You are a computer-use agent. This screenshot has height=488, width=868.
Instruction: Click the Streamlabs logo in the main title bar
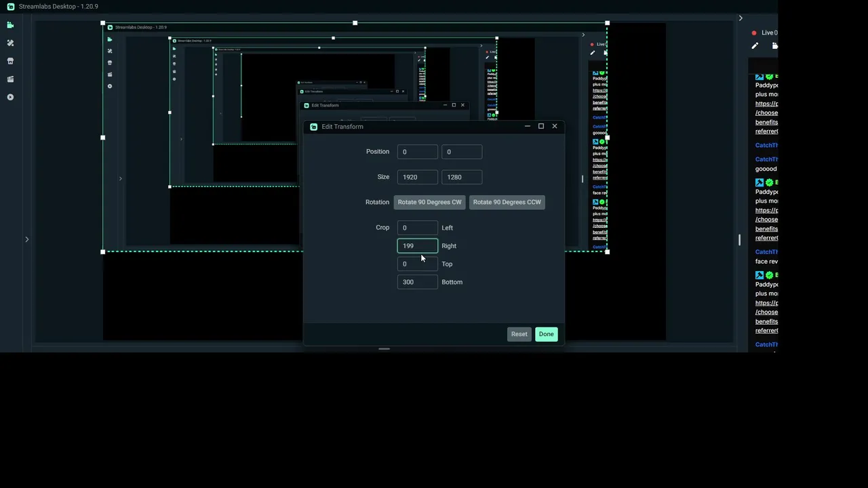coord(10,7)
